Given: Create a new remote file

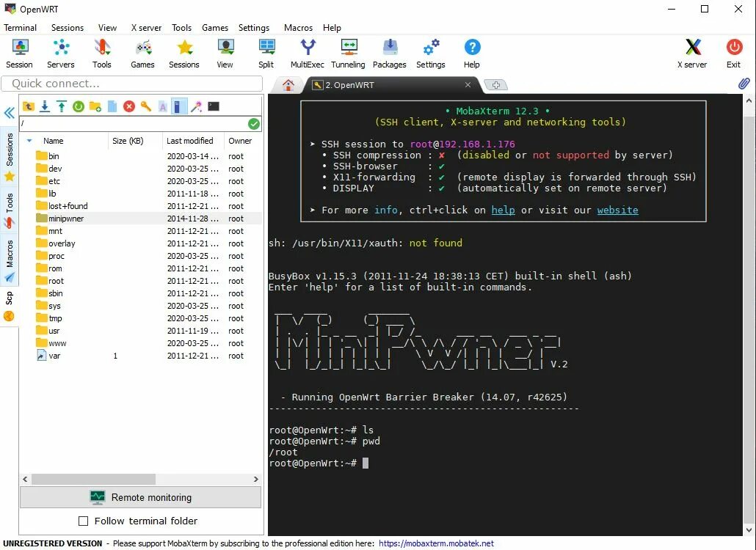Looking at the screenshot, I should tap(112, 106).
